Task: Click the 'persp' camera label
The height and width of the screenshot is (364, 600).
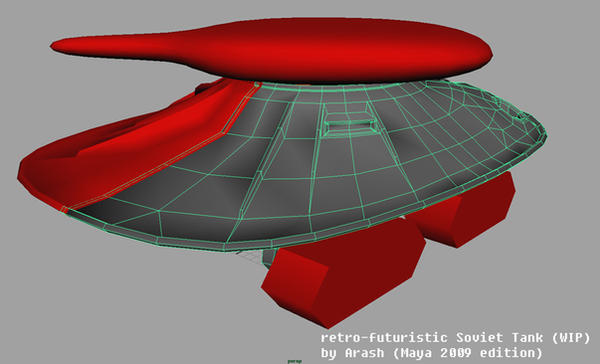Action: pos(294,361)
